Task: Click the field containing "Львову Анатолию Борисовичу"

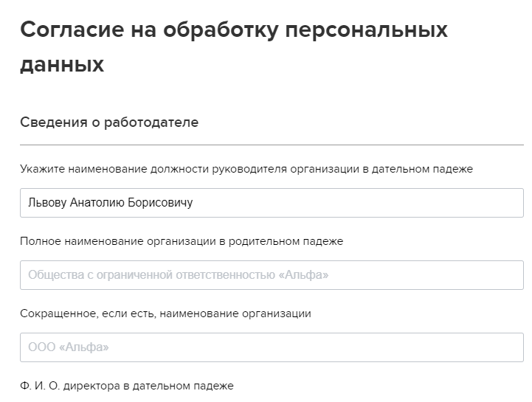Action: (x=272, y=203)
